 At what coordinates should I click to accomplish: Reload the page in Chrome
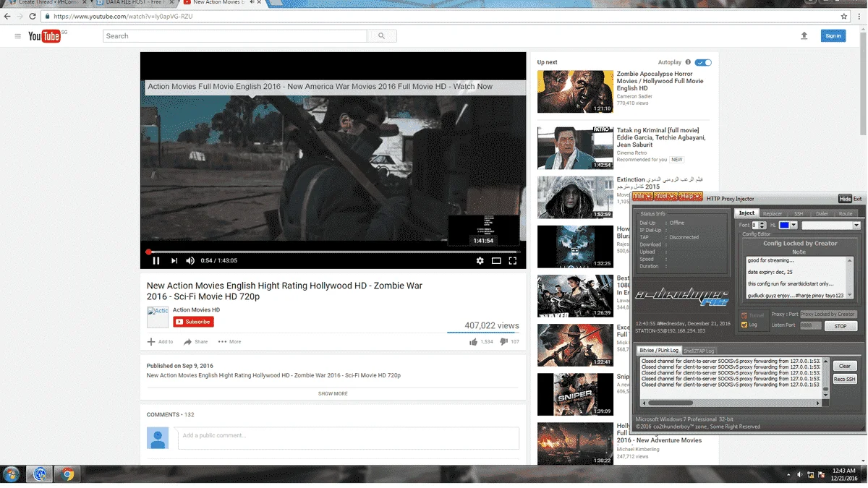pyautogui.click(x=33, y=16)
